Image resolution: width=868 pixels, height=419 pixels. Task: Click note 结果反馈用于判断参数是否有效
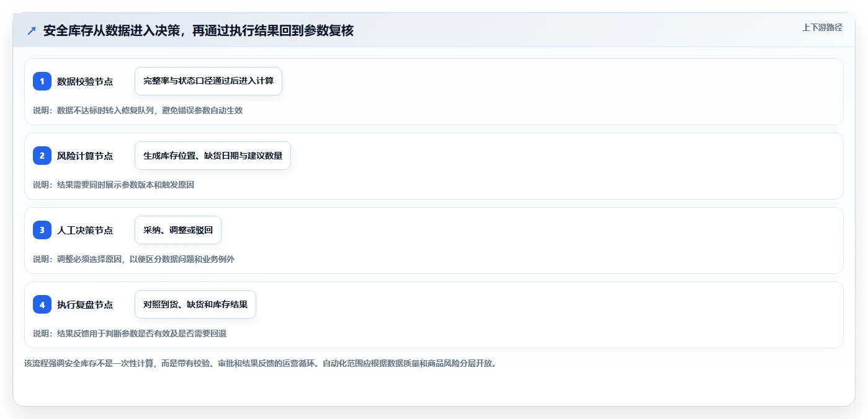click(130, 333)
